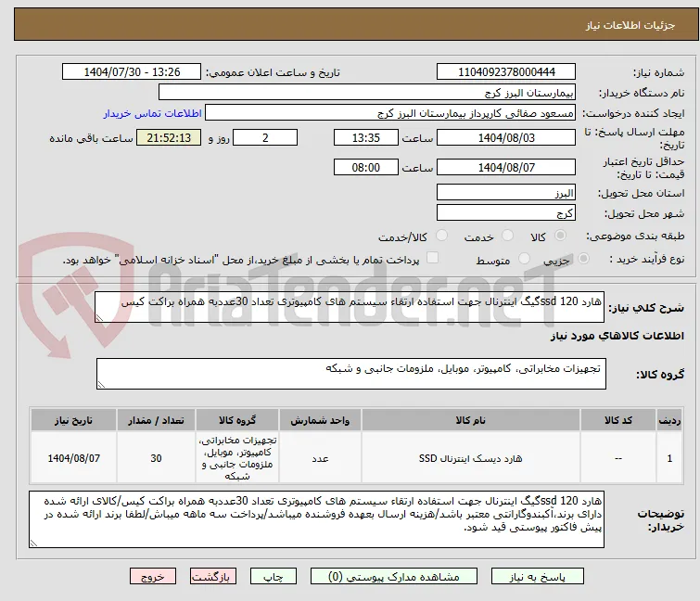Toggle اسناد خزانه اسلامی payment checkbox

(433, 258)
